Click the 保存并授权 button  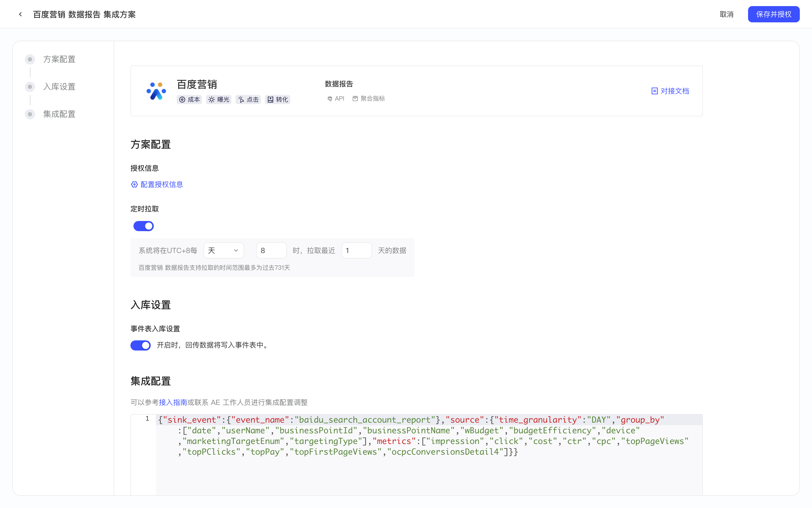click(x=774, y=14)
